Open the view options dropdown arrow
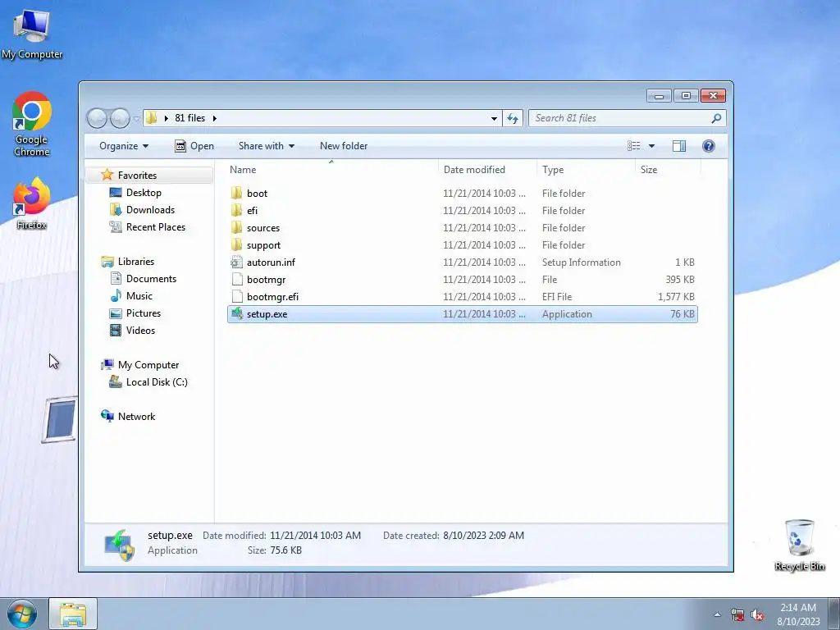 [651, 146]
